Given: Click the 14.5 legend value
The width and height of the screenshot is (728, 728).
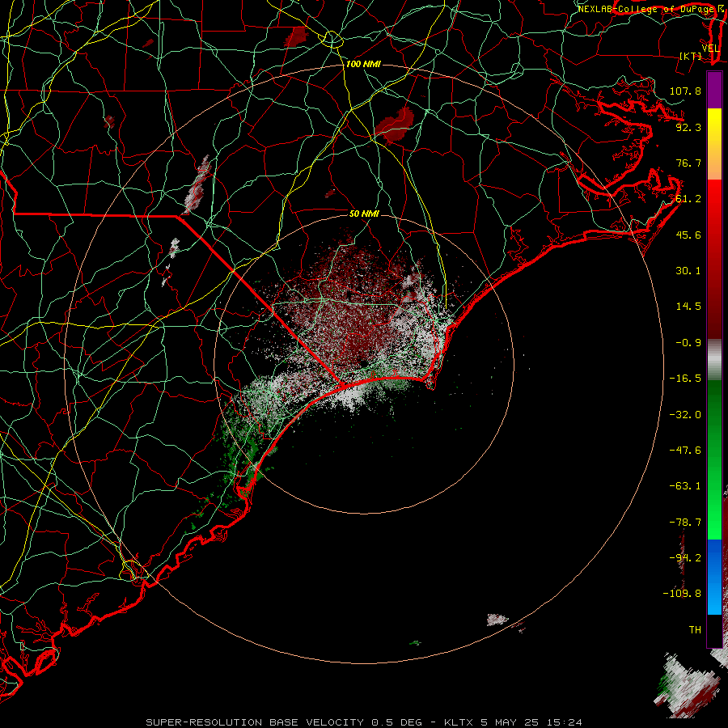Looking at the screenshot, I should [688, 307].
